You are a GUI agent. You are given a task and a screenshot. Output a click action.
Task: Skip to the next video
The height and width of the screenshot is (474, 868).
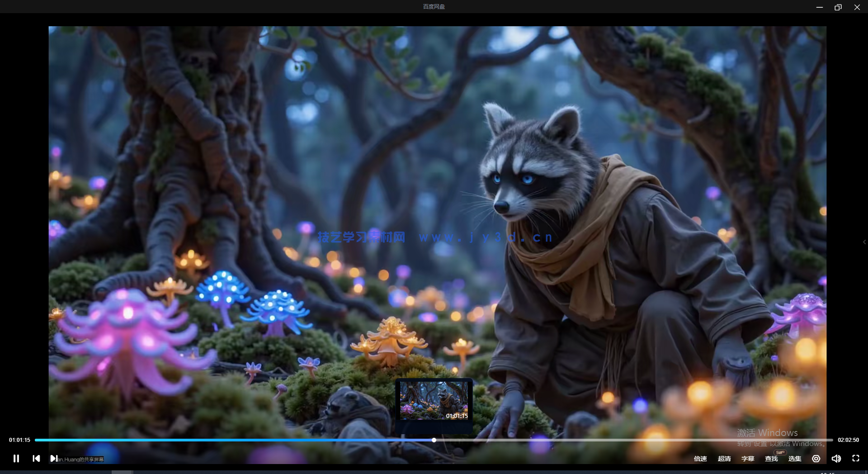[x=54, y=459]
